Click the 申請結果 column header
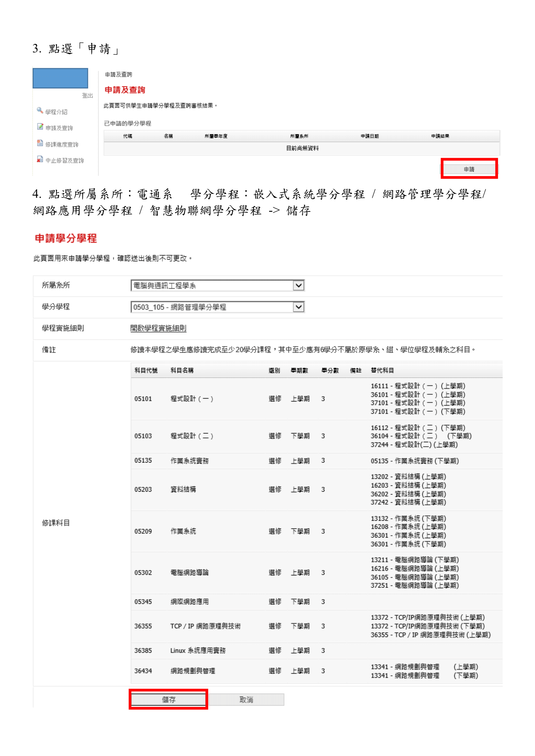This screenshot has height=756, width=535. click(x=440, y=136)
